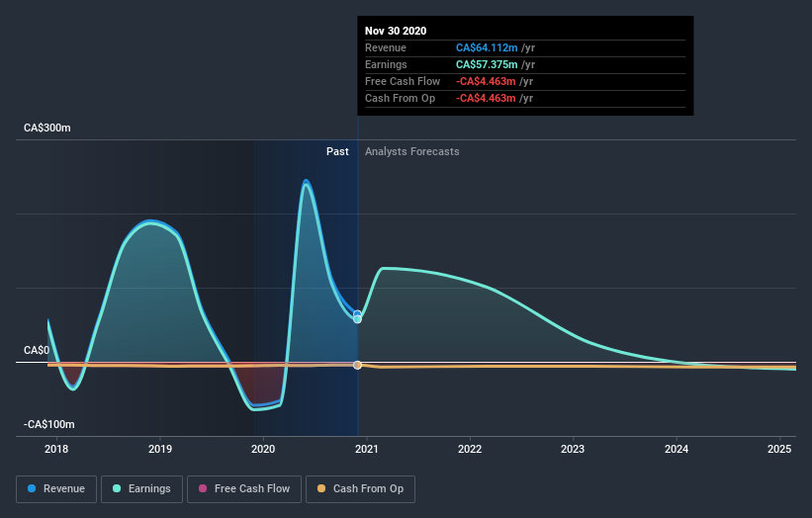The width and height of the screenshot is (812, 518).
Task: Click the Analysts Forecasts label
Action: (412, 151)
